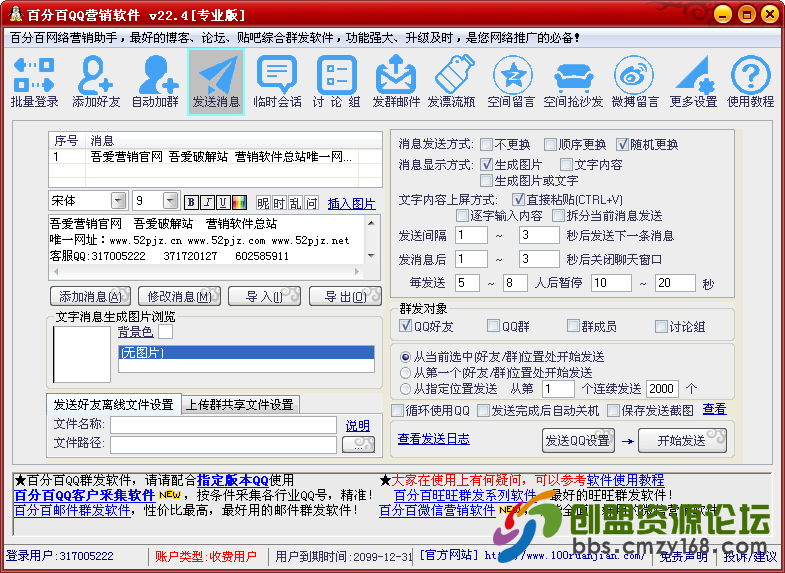The width and height of the screenshot is (785, 573).
Task: Open the 临时会话 temporary chat tool
Action: pyautogui.click(x=277, y=82)
